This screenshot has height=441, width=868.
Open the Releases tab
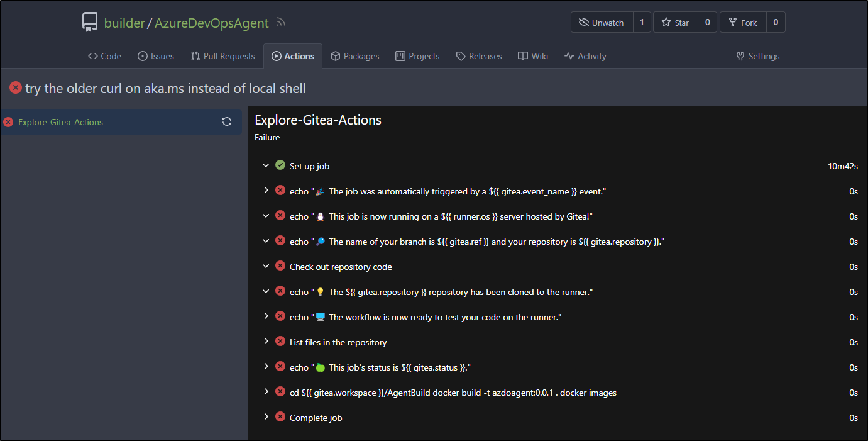479,56
